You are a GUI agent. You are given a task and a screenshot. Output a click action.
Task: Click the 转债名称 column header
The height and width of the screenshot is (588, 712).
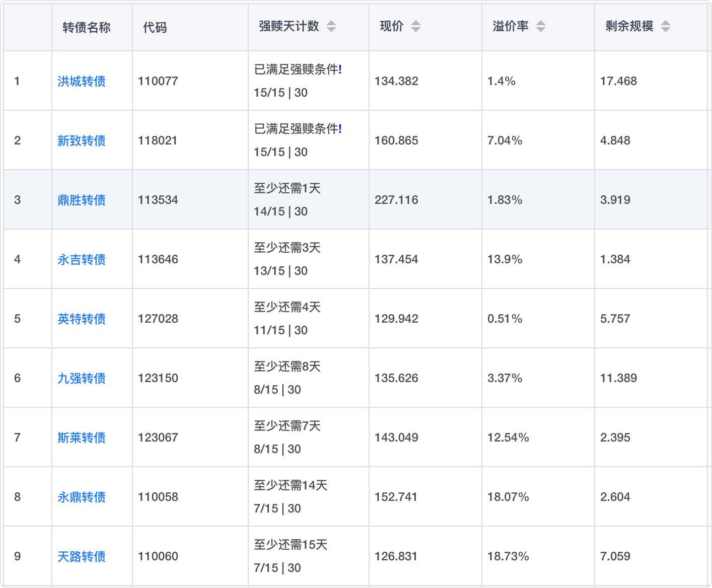[87, 27]
